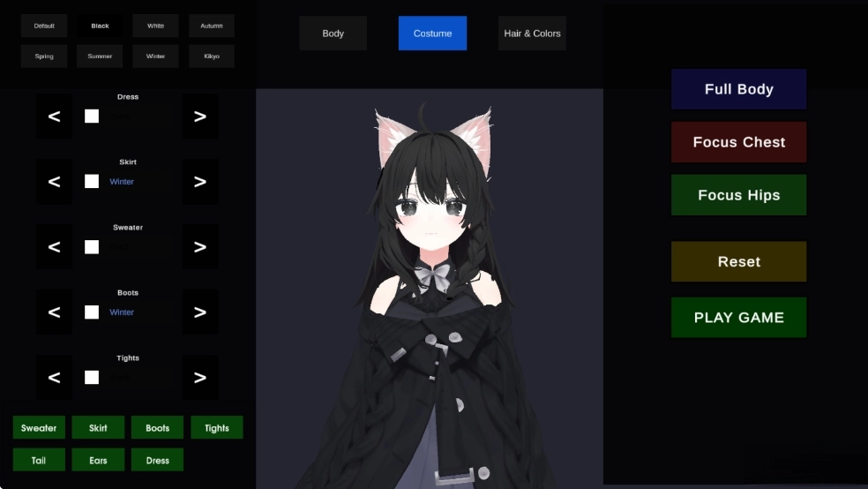Toggle the green Tail button
The image size is (868, 489).
(39, 460)
